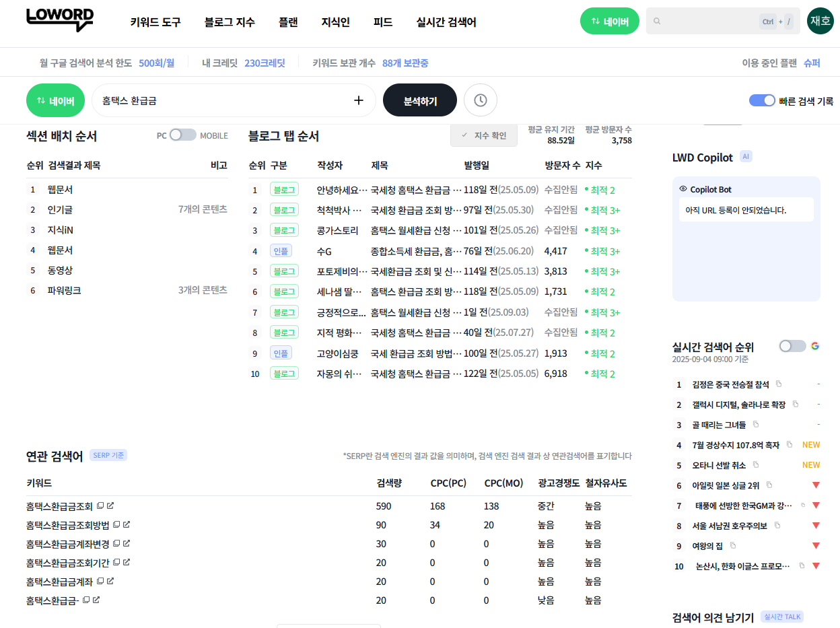Viewport: 840px width, 628px height.
Task: Open 홈택스환급금조회기간 external link icon
Action: point(127,562)
